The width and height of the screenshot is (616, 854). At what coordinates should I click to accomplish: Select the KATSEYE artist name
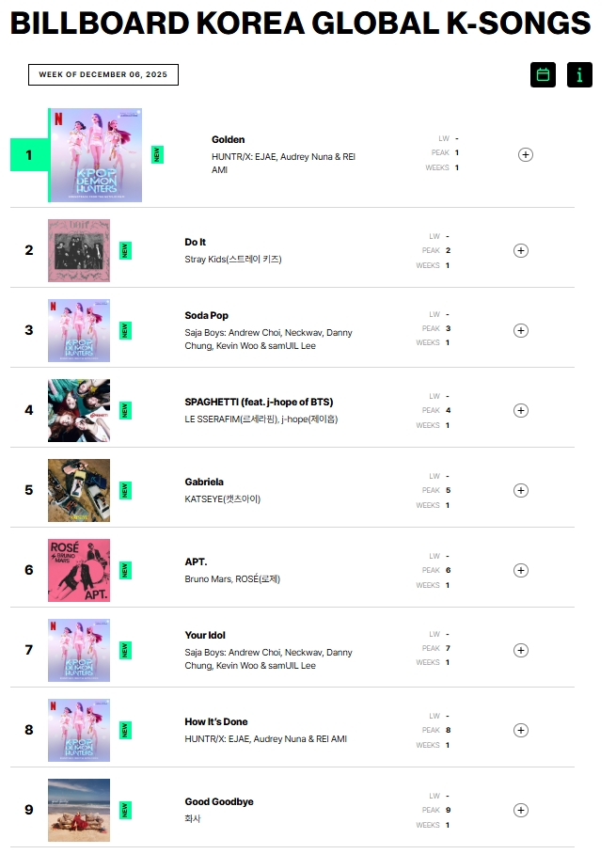[x=222, y=498]
